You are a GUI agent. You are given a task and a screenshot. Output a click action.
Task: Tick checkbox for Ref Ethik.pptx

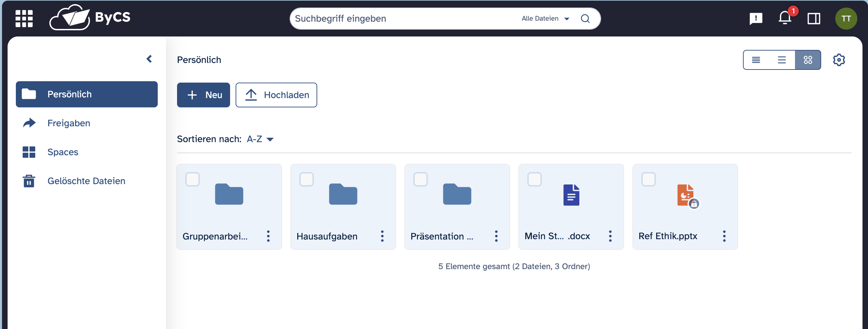pyautogui.click(x=649, y=179)
